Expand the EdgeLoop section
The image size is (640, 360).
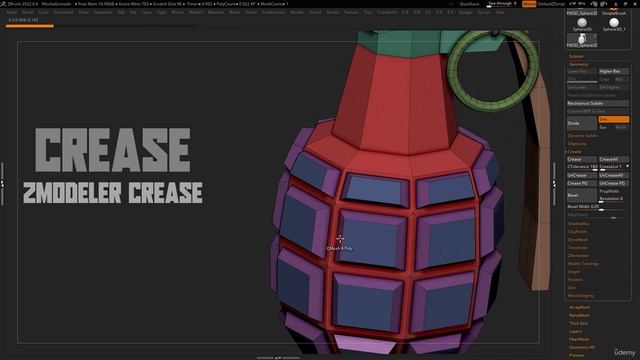pyautogui.click(x=577, y=144)
